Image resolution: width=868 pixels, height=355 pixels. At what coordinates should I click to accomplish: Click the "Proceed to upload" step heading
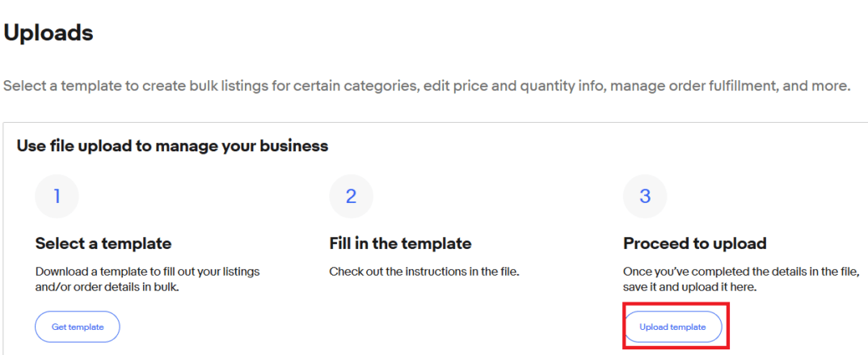coord(694,243)
